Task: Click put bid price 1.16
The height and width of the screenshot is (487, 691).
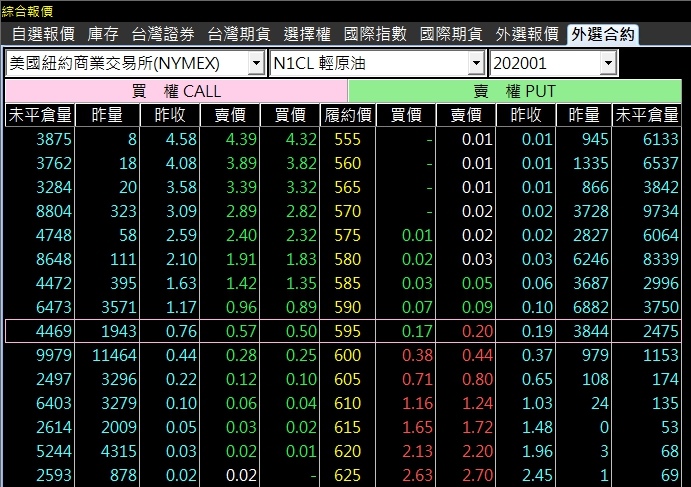Action: coord(417,403)
